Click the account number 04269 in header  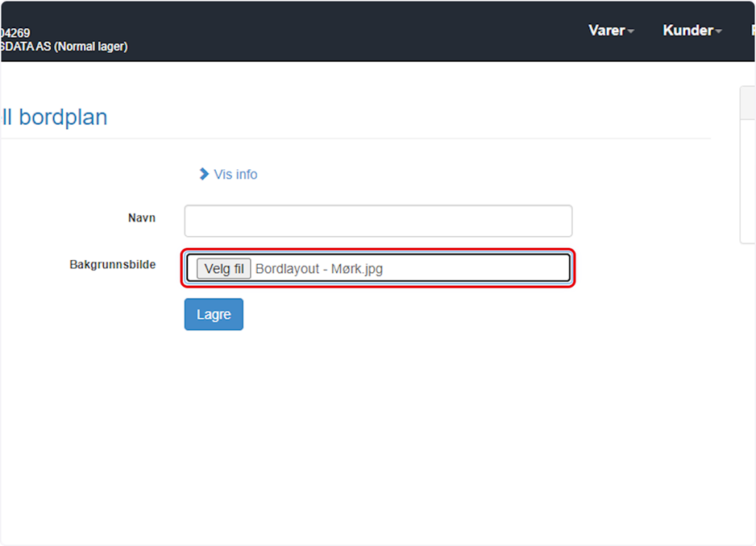[x=15, y=33]
